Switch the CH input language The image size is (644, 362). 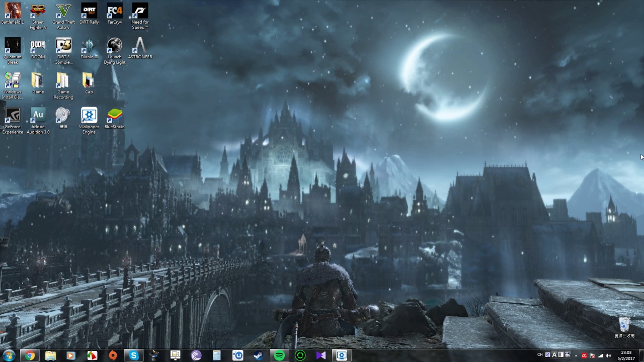(540, 355)
